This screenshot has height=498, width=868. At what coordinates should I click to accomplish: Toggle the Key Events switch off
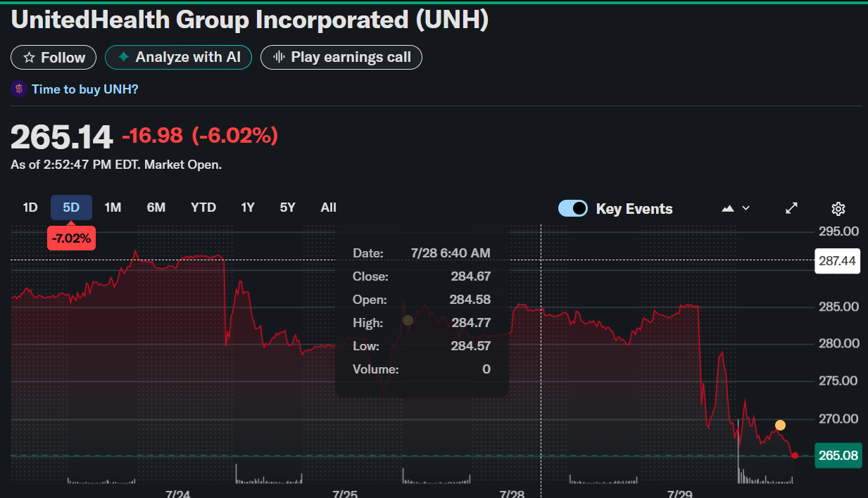(x=573, y=208)
